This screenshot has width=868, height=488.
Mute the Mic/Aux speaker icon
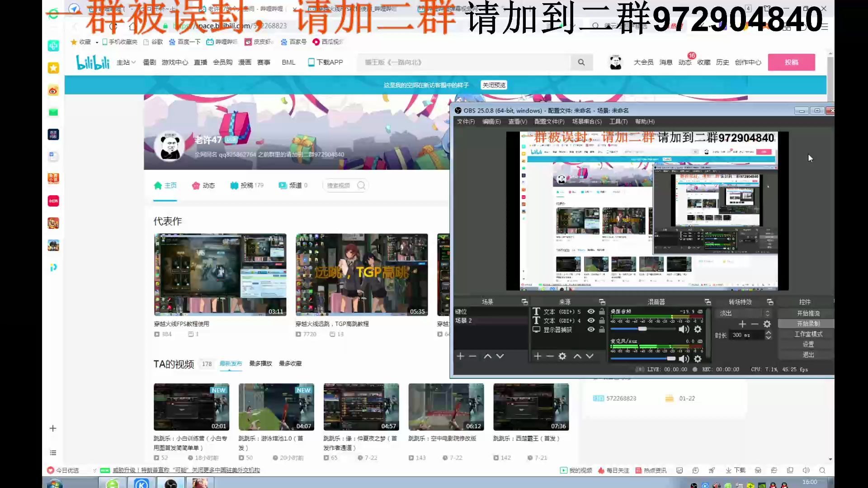click(x=684, y=359)
